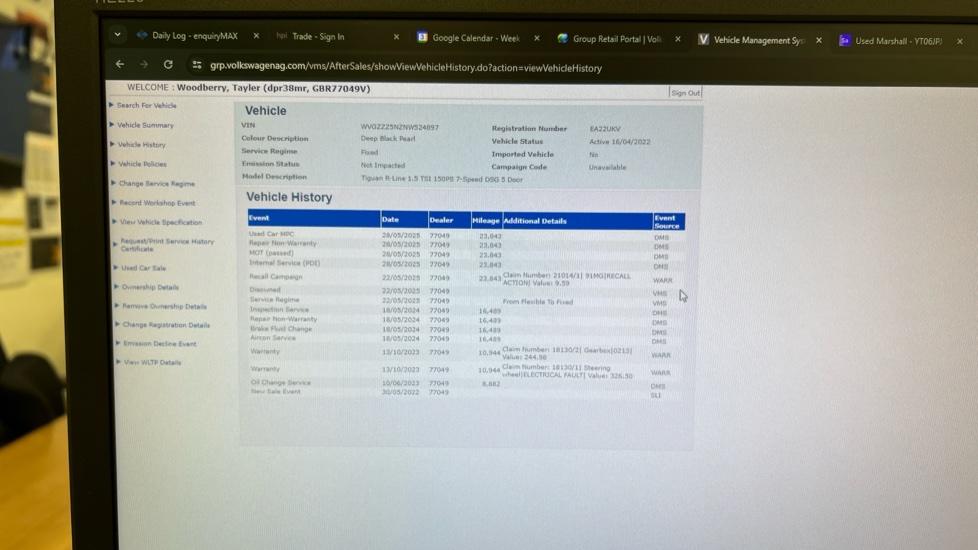
Task: Open Emission Decline Event sidebar link
Action: [x=160, y=344]
